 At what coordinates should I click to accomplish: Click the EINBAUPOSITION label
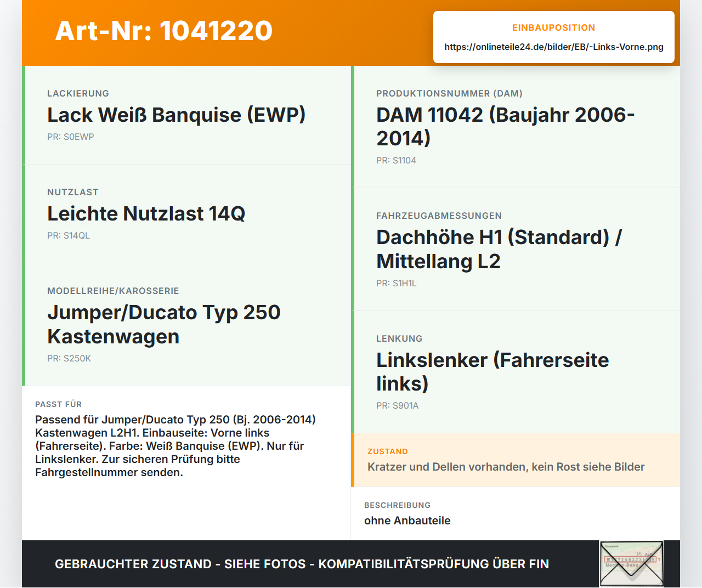[x=554, y=27]
